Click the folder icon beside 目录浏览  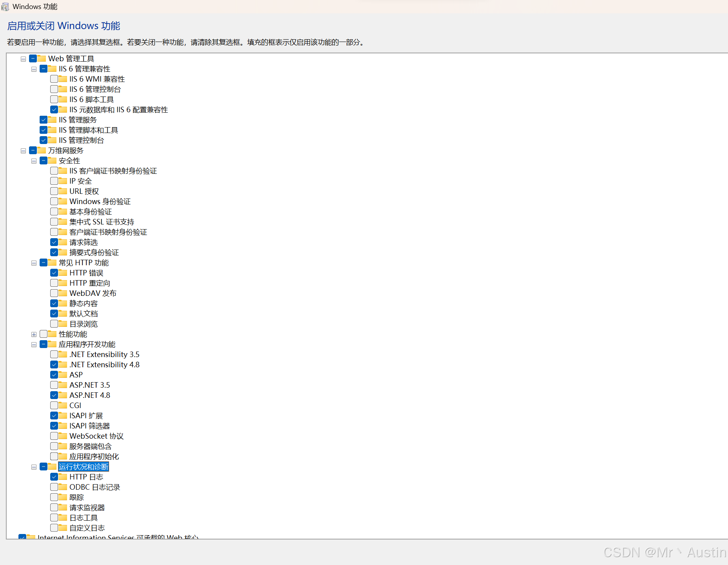click(x=63, y=324)
